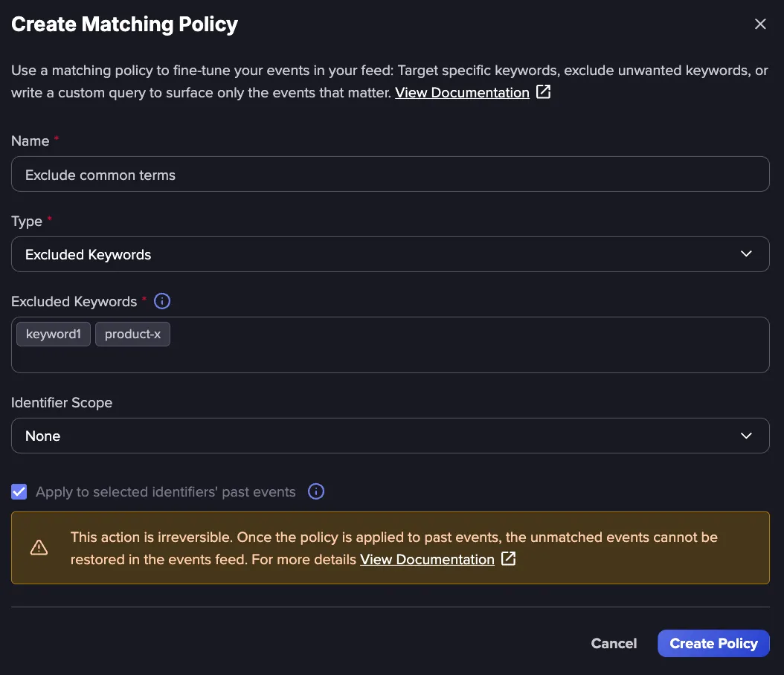Click the warning triangle icon
This screenshot has width=784, height=675.
39,548
